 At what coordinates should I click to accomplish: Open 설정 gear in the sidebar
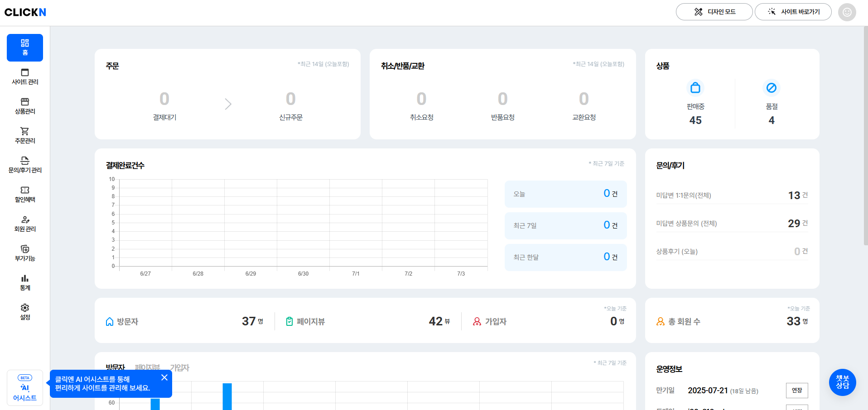click(x=25, y=312)
